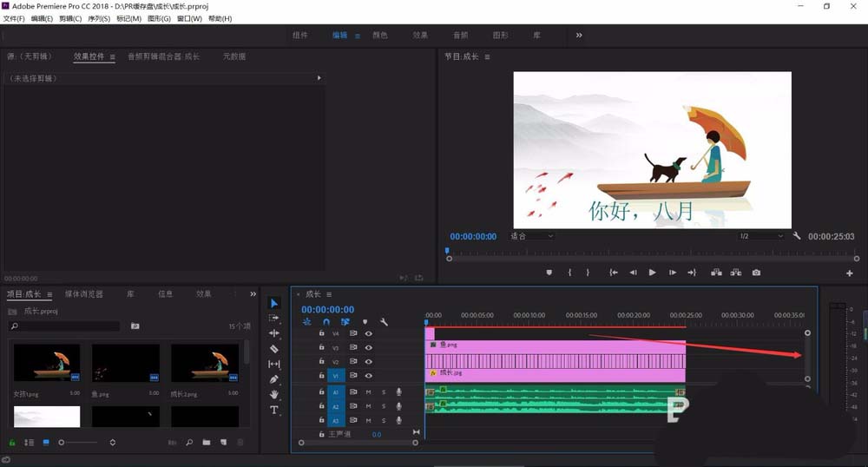Mute audio track A1
The width and height of the screenshot is (868, 467).
tap(368, 391)
